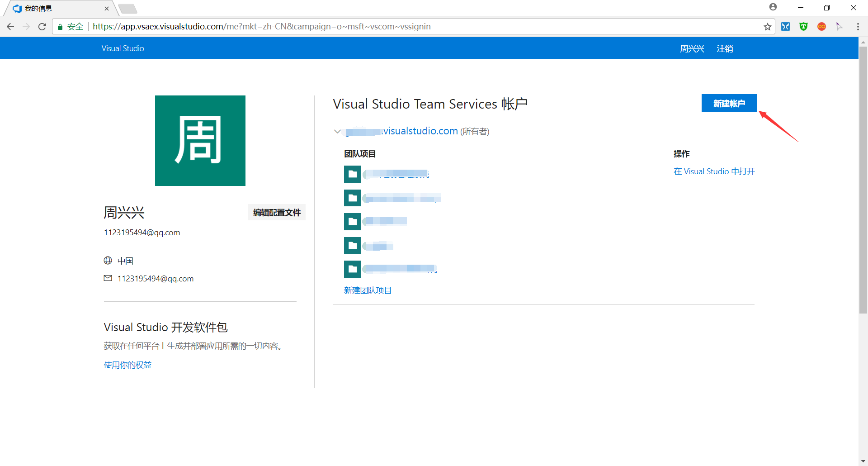Click the browser back arrow
Image resolution: width=868 pixels, height=466 pixels.
(10, 27)
